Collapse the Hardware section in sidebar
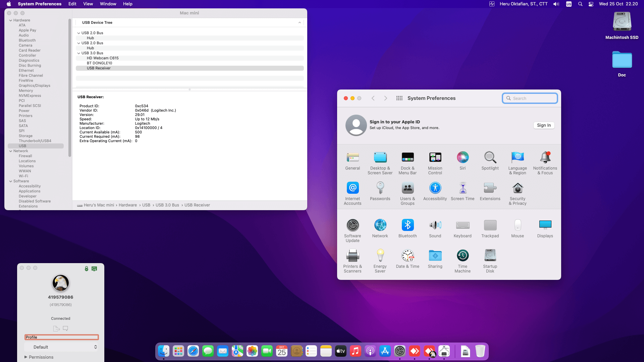 click(10, 20)
